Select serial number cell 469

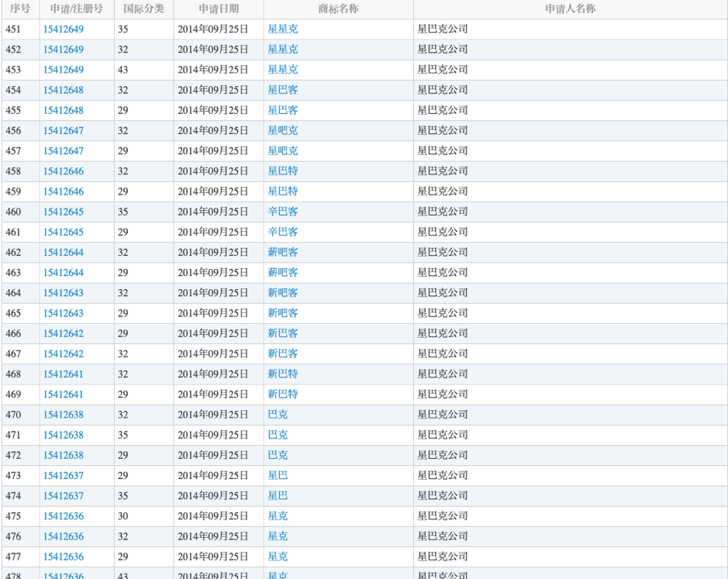(13, 395)
